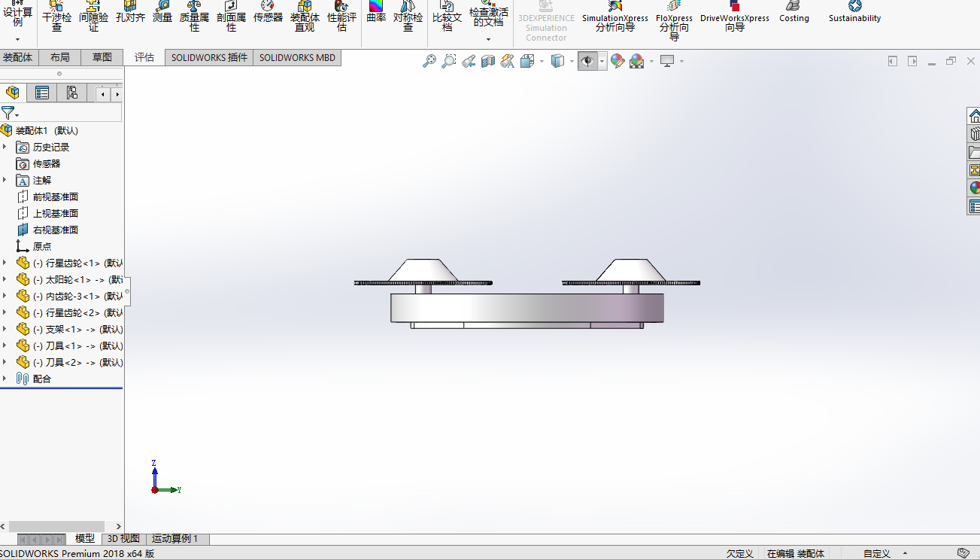Open the Display Style dropdown arrow
This screenshot has height=560, width=980.
pos(572,61)
